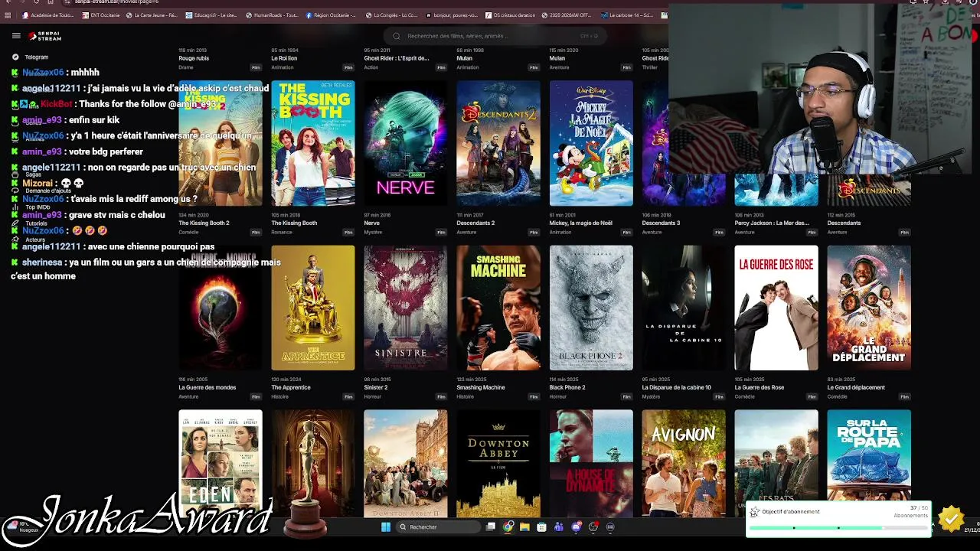This screenshot has width=980, height=551.
Task: Click the Percy Jackson : La Mer des... title
Action: (772, 223)
